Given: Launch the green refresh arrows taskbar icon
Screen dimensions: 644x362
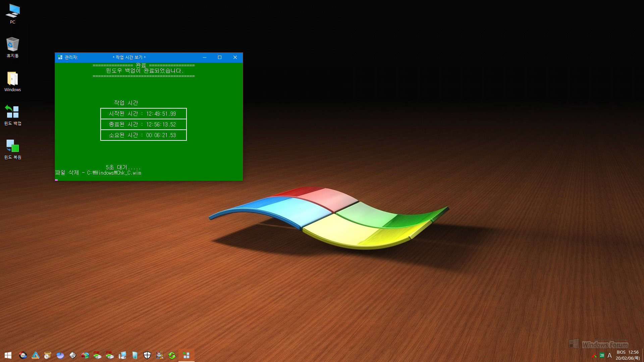Looking at the screenshot, I should [172, 355].
